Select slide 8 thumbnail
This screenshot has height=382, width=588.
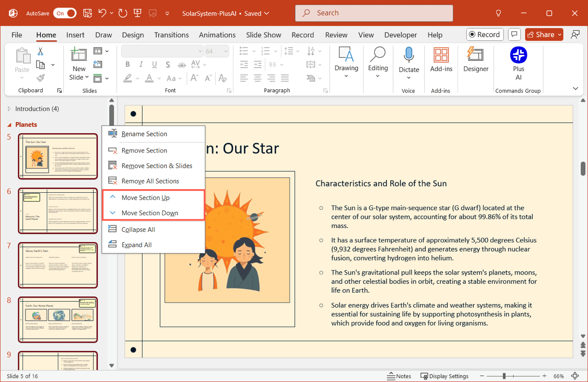coord(58,319)
